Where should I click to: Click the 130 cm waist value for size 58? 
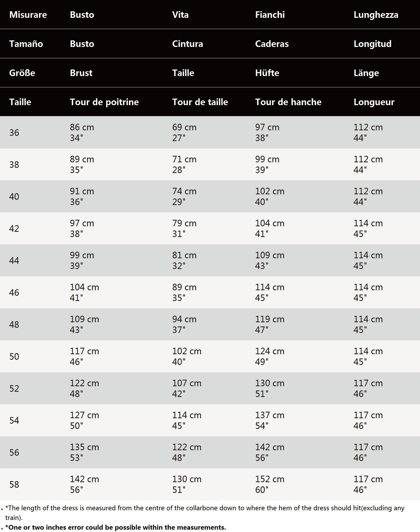tap(187, 479)
